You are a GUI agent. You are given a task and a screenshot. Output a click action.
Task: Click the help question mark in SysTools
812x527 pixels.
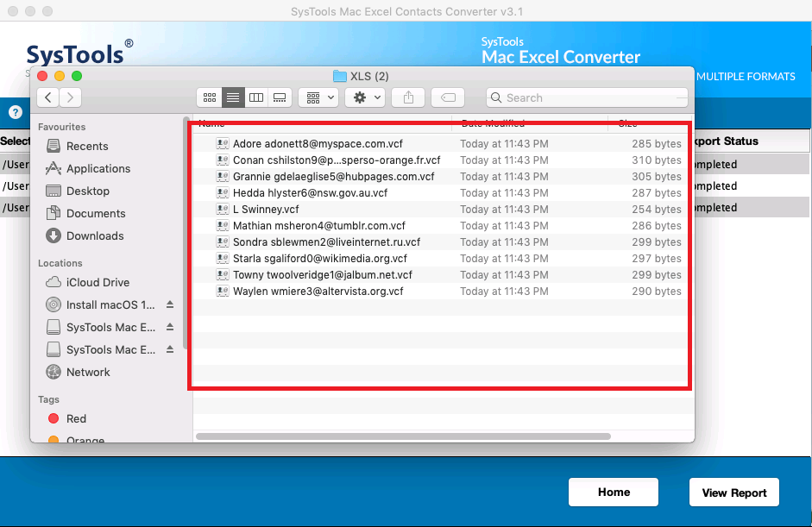pyautogui.click(x=16, y=112)
